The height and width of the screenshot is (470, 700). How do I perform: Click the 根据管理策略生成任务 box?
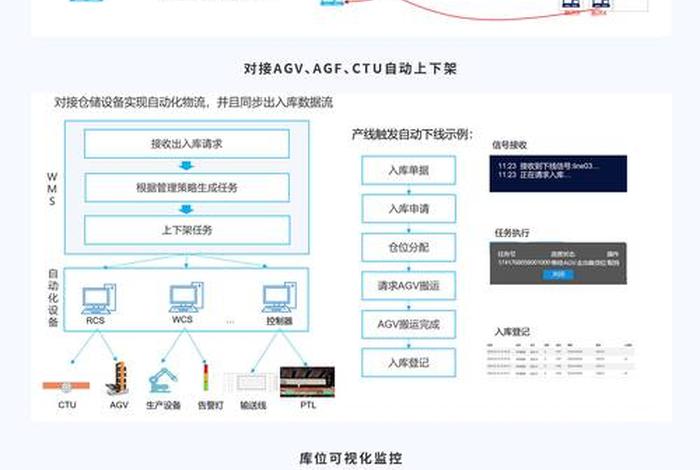tap(187, 187)
